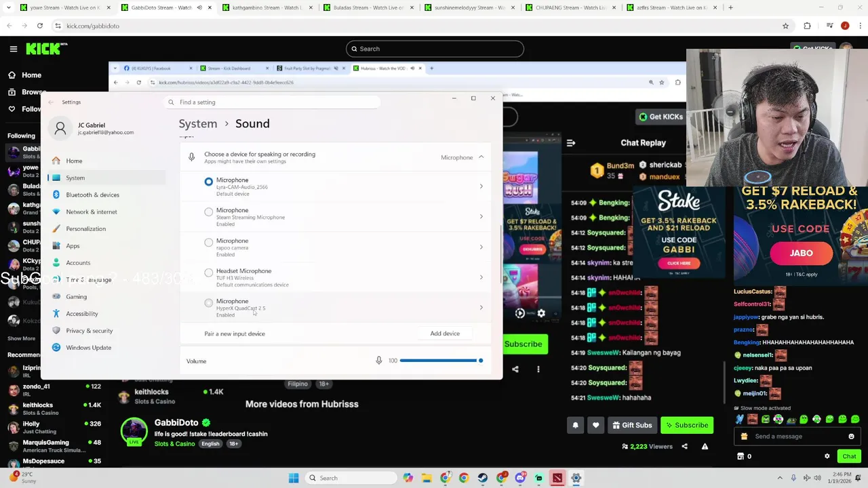Open the channel points shop icon
Viewport: 868px width, 488px height.
coord(740,456)
